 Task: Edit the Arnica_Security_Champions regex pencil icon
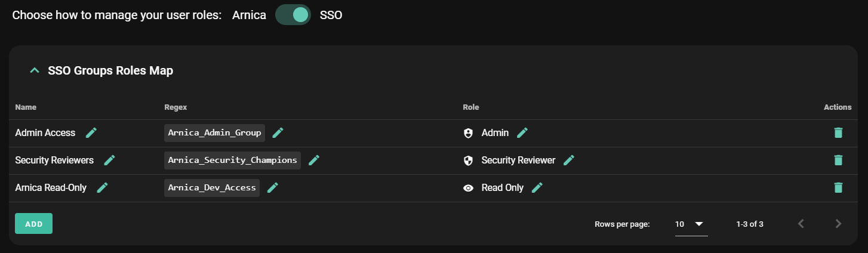click(314, 160)
